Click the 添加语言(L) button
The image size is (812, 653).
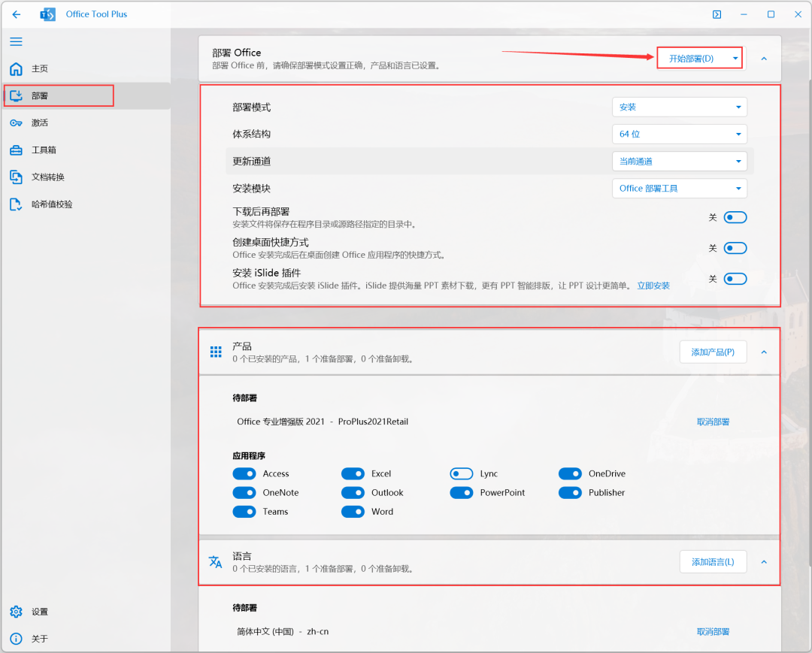tap(713, 562)
